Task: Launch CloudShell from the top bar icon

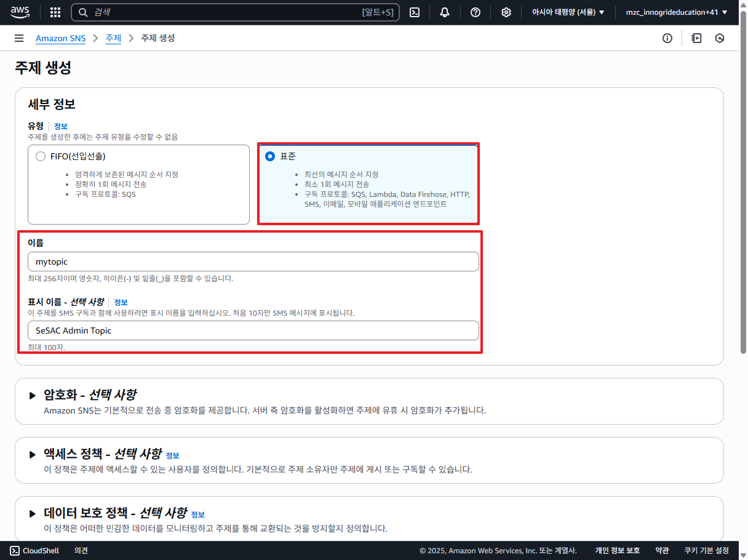Action: click(x=415, y=12)
